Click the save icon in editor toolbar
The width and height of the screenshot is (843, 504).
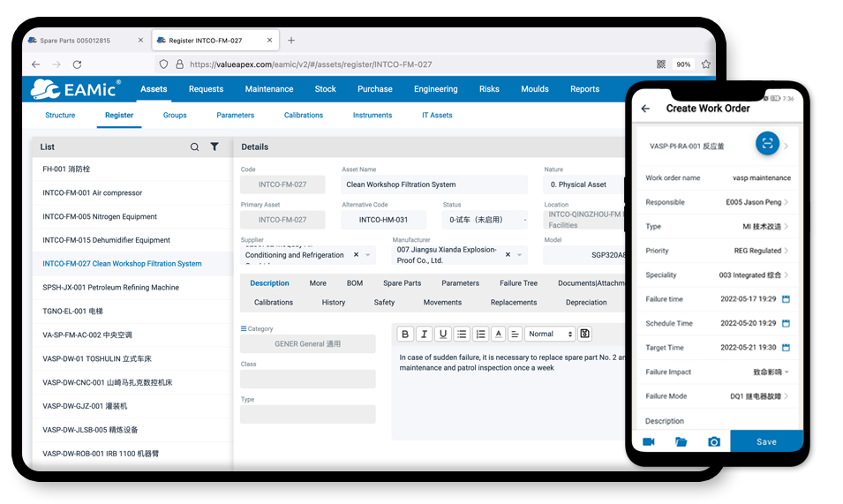pyautogui.click(x=585, y=335)
